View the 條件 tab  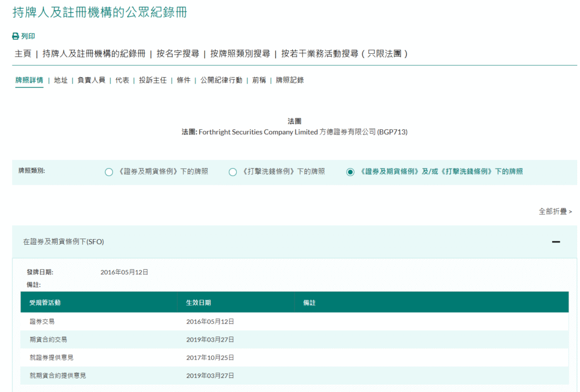(184, 80)
